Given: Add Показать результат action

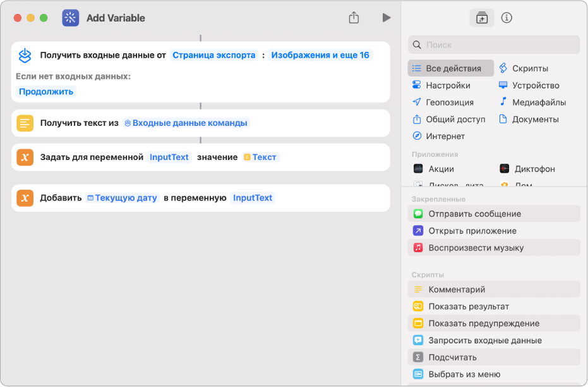Looking at the screenshot, I should click(494, 306).
